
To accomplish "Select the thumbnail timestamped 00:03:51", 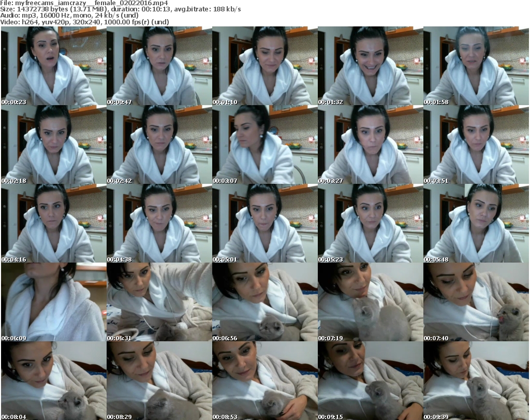I will tap(476, 144).
